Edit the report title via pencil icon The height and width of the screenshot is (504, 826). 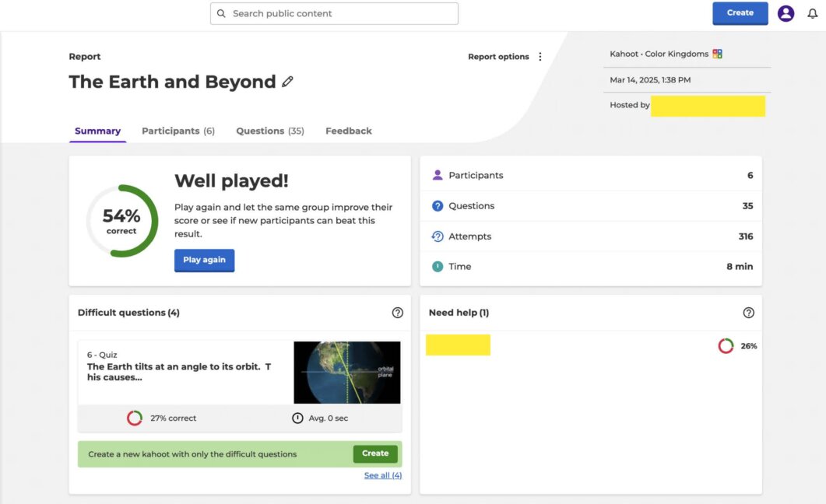(288, 82)
